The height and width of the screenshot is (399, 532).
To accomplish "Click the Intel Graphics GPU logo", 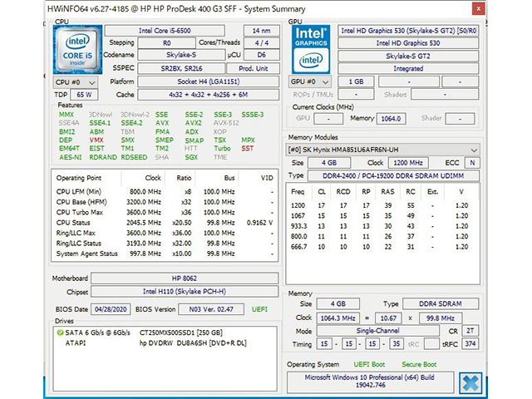I will (x=311, y=50).
